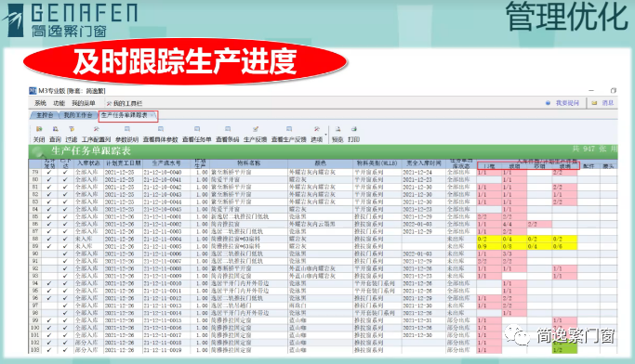635x364 pixels.
Task: Switch to the 我的工作台 tab
Action: [x=78, y=115]
